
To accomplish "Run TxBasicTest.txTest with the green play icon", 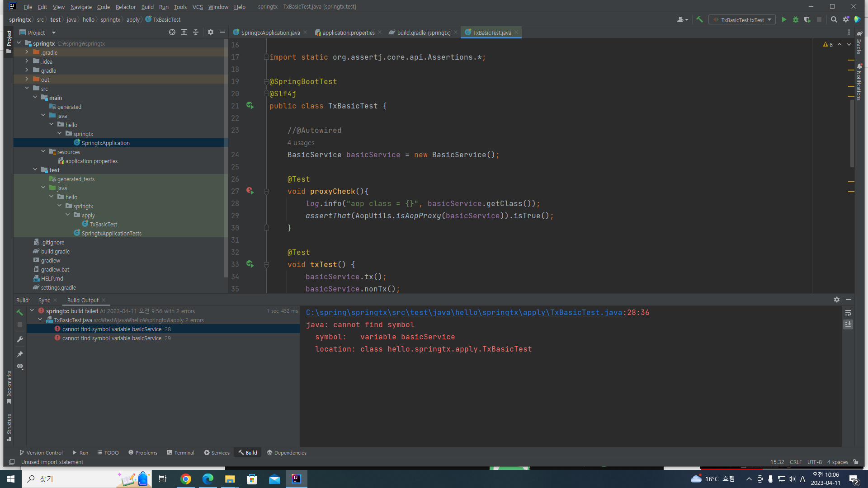I will pos(784,19).
